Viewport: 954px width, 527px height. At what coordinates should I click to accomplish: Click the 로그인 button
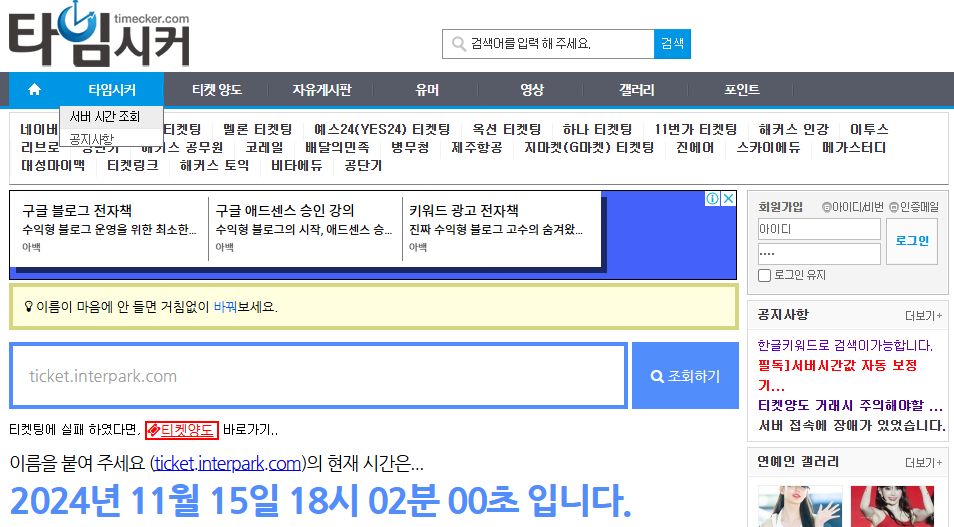click(x=911, y=241)
